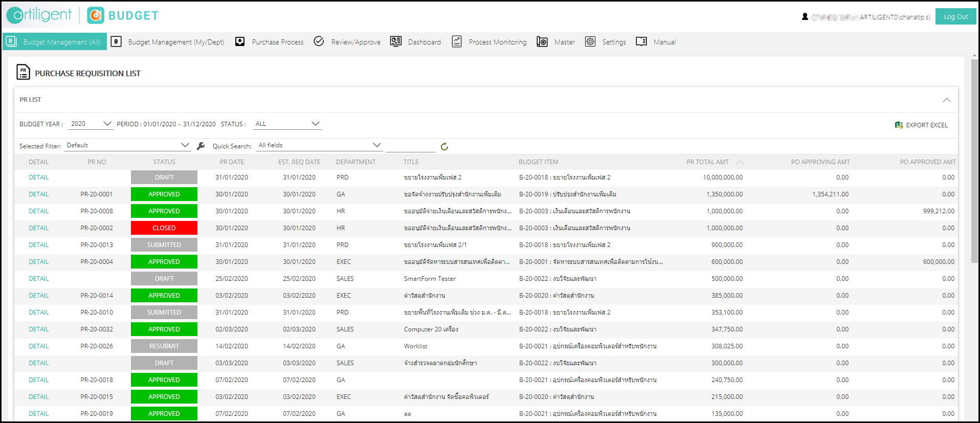
Task: Click SUBMITTED status of PR-20-0010
Action: coord(164,313)
